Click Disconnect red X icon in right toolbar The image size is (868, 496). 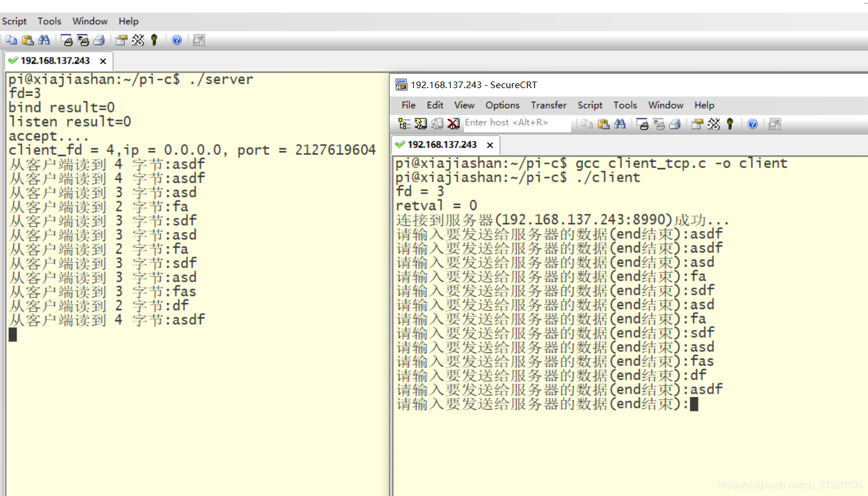[453, 124]
